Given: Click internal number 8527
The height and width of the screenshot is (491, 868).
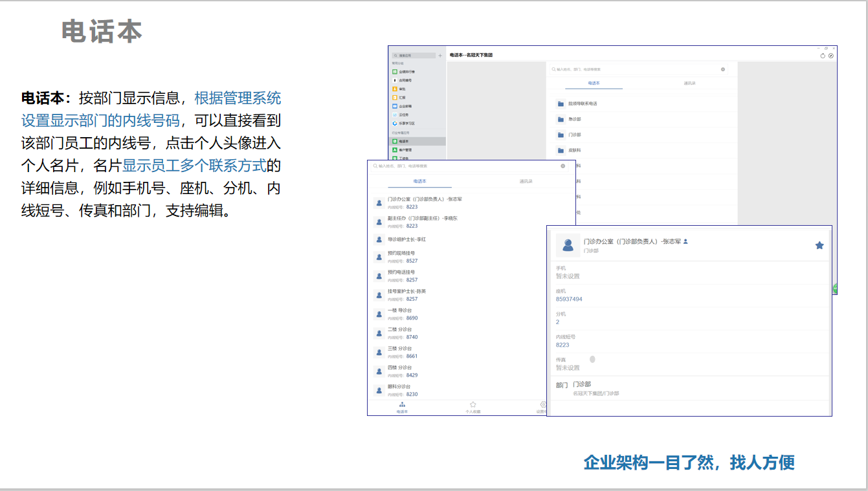Looking at the screenshot, I should pyautogui.click(x=412, y=261).
